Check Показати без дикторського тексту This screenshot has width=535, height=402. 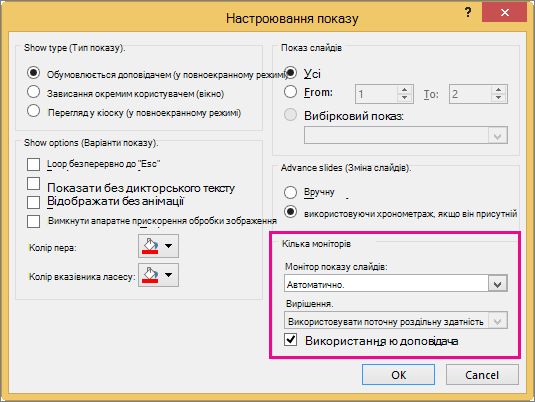[x=33, y=184]
